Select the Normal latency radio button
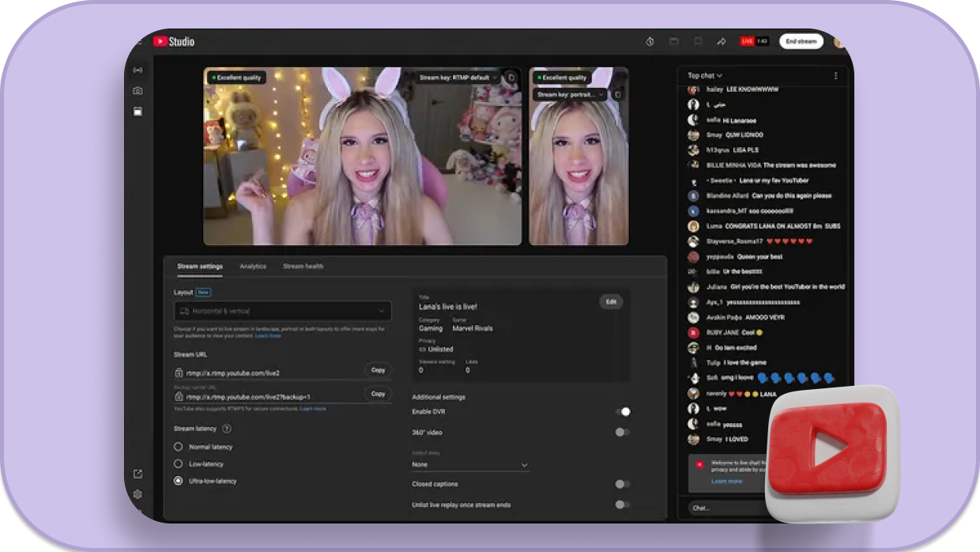Screen dimensions: 980x552 tap(179, 447)
